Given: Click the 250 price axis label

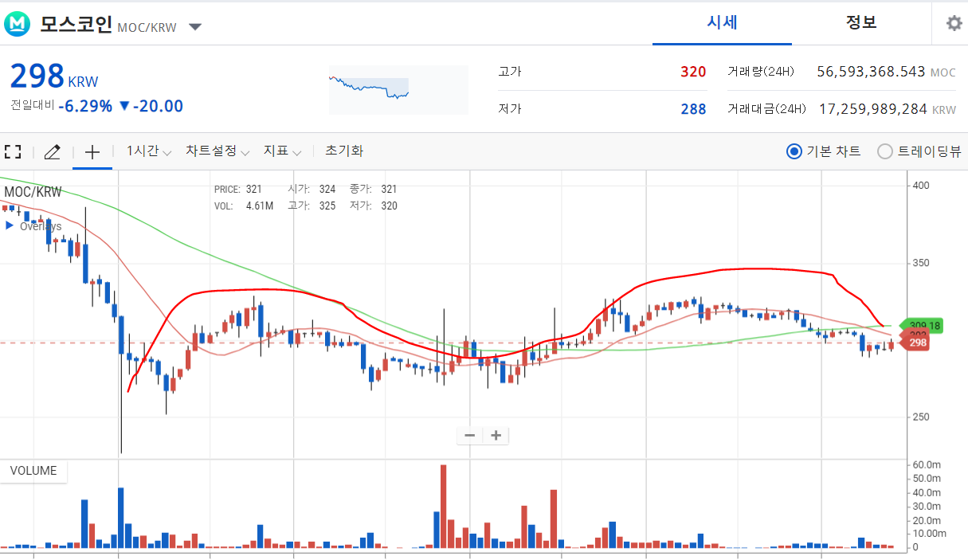Looking at the screenshot, I should tap(921, 417).
